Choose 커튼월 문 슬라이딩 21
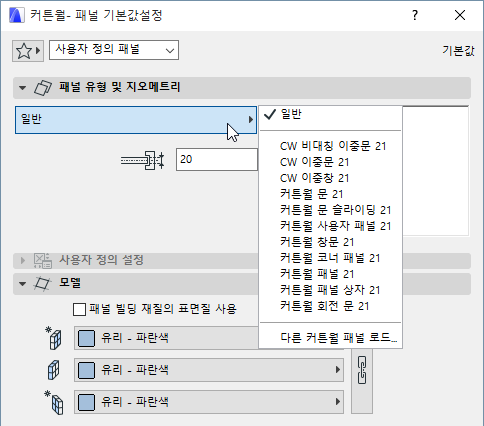484x426 pixels. [x=330, y=210]
